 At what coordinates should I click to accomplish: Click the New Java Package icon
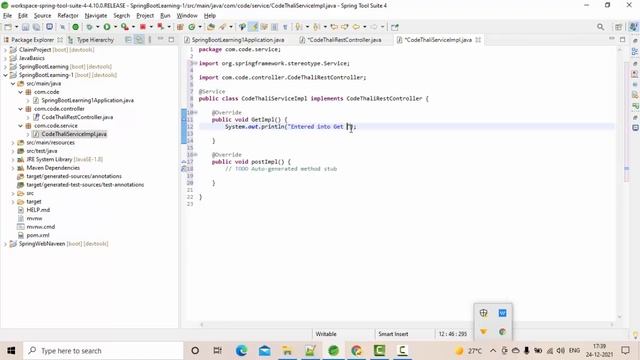[180, 27]
